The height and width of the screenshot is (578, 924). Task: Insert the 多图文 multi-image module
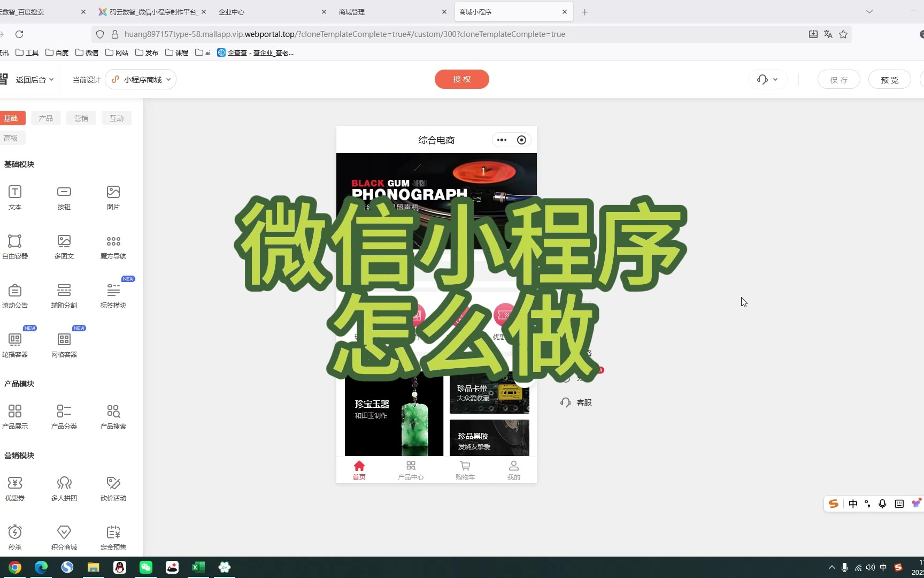pyautogui.click(x=64, y=247)
